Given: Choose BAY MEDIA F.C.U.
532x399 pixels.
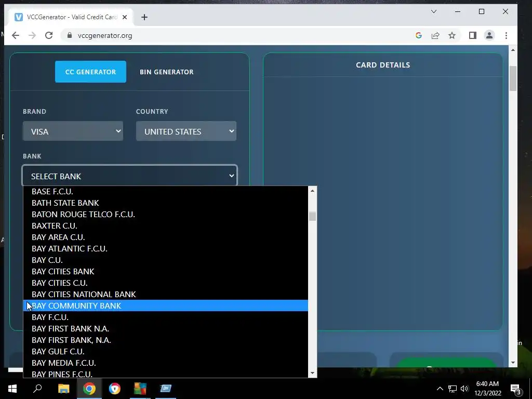Looking at the screenshot, I should coord(166,363).
